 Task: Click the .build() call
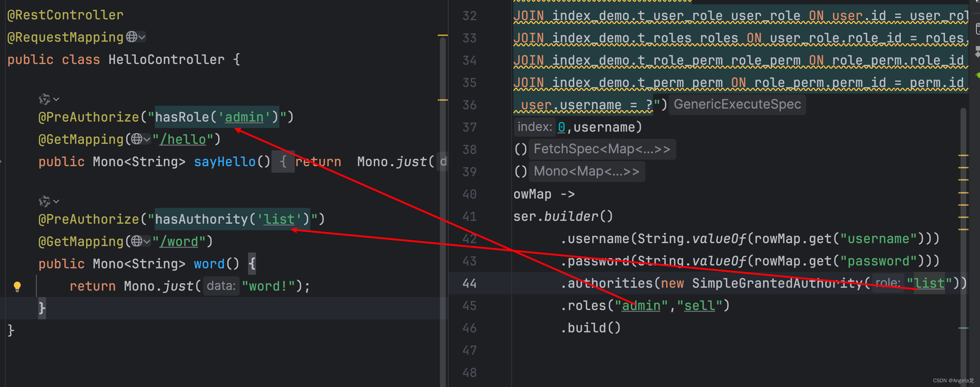pyautogui.click(x=590, y=328)
